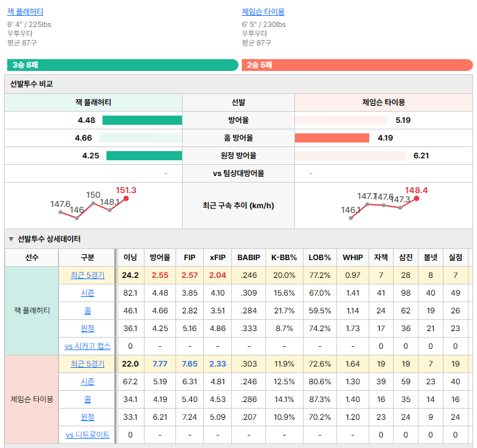
Task: Click the FIP column header
Action: (x=189, y=258)
